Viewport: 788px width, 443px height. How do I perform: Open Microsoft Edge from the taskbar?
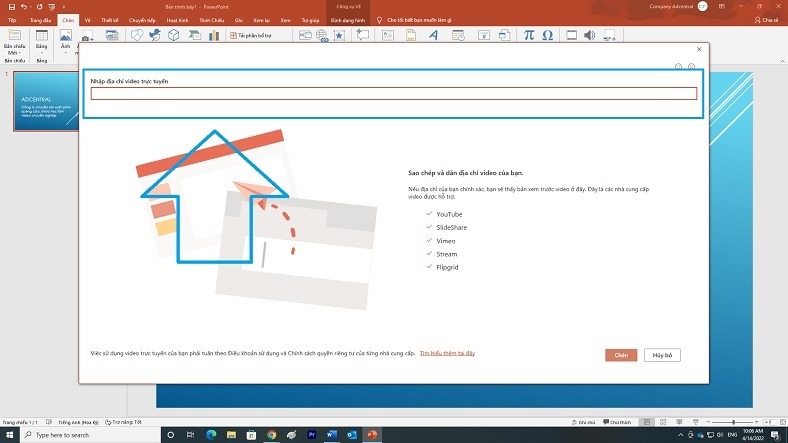tap(211, 435)
